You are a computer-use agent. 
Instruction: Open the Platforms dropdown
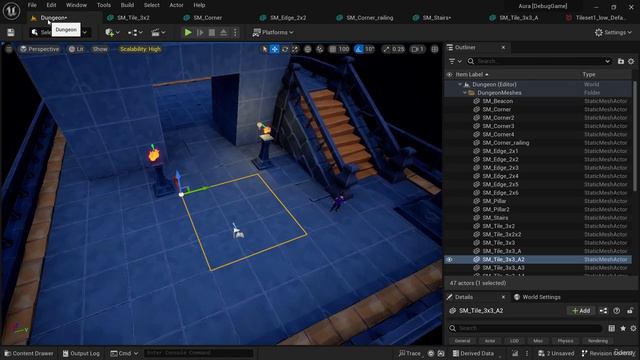(273, 32)
